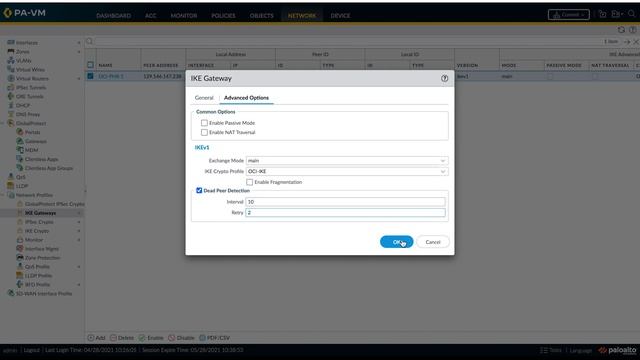
Task: Click the Delete button at the bottom
Action: coord(122,338)
